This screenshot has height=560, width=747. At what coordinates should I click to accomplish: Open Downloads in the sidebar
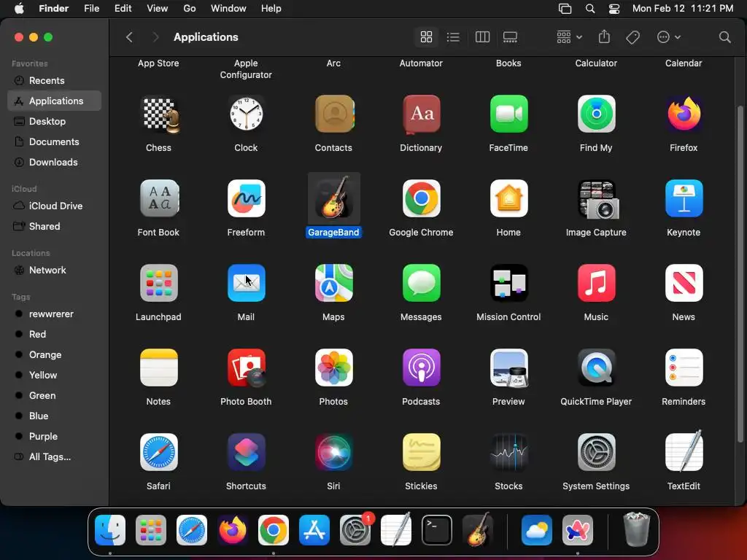[54, 162]
